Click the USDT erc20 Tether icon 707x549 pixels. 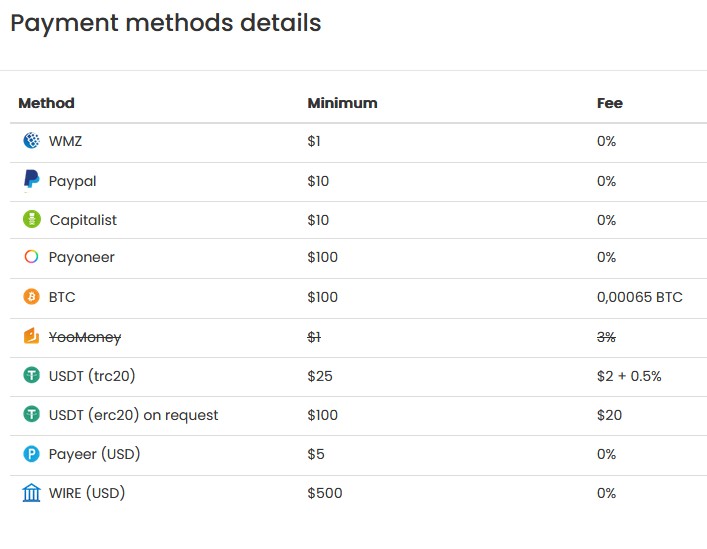(x=32, y=414)
